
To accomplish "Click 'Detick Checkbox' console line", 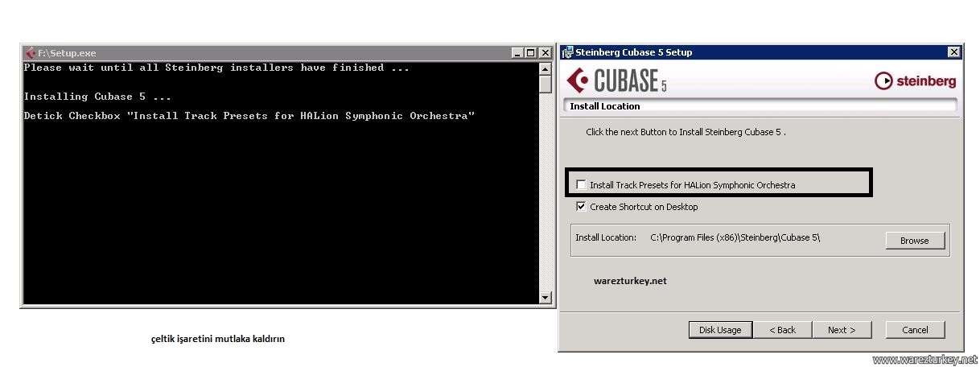I will point(249,116).
